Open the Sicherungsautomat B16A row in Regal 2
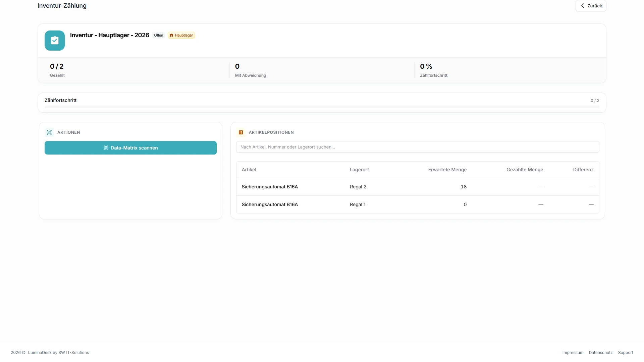Image resolution: width=644 pixels, height=362 pixels. pos(418,187)
